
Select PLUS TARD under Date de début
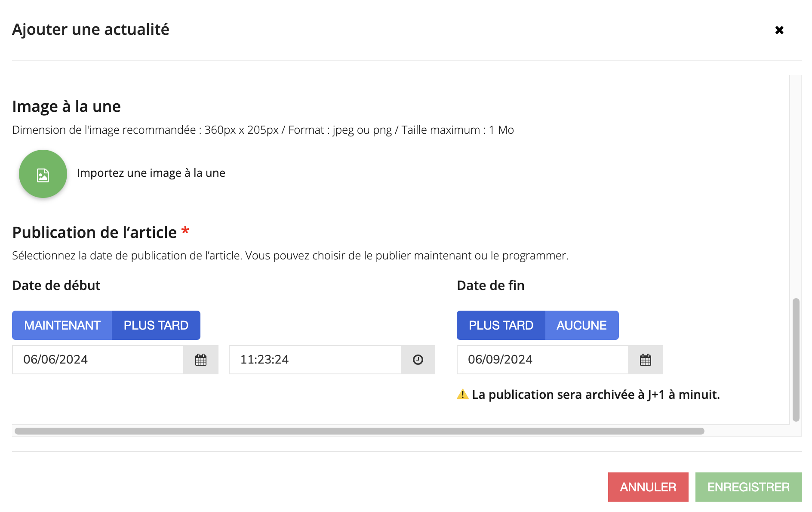click(156, 325)
